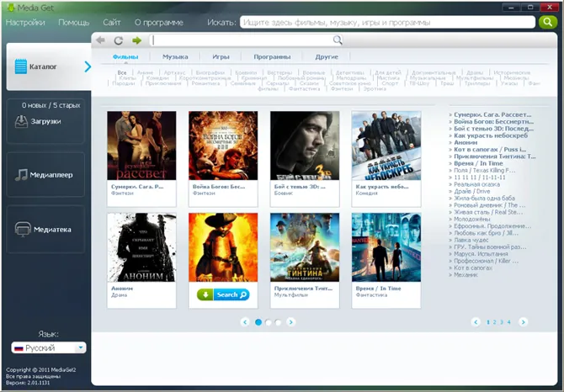
Task: Open the Puss in Boots poster
Action: pyautogui.click(x=223, y=247)
